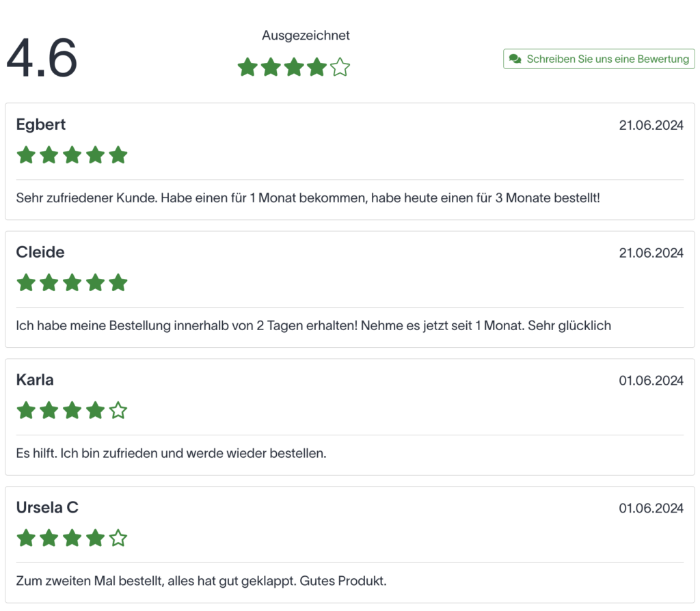Click the first star in Cleide's review
The width and height of the screenshot is (700, 611).
coord(26,283)
